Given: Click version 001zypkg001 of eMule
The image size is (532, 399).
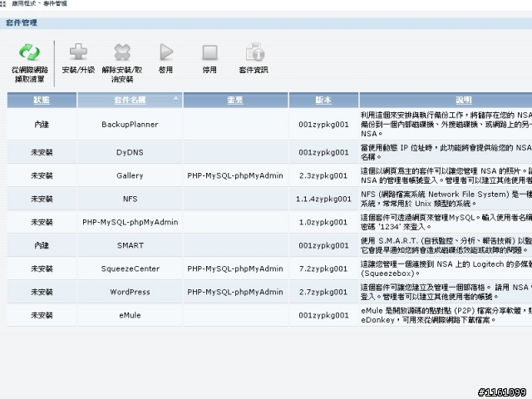Looking at the screenshot, I should point(323,316).
